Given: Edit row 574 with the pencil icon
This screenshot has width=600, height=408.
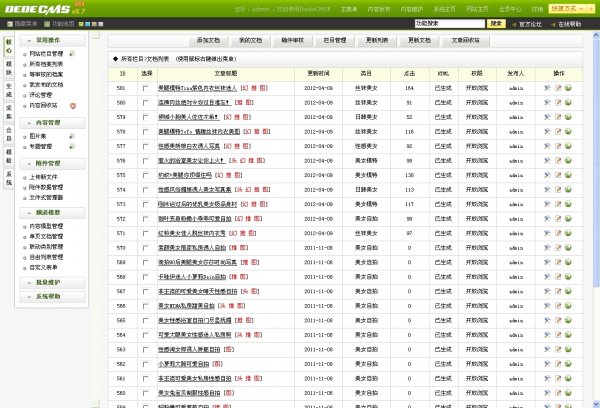Looking at the screenshot, I should coord(558,190).
